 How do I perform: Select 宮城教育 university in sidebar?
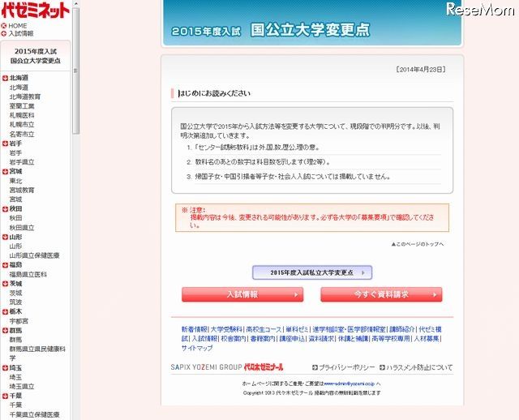point(22,190)
